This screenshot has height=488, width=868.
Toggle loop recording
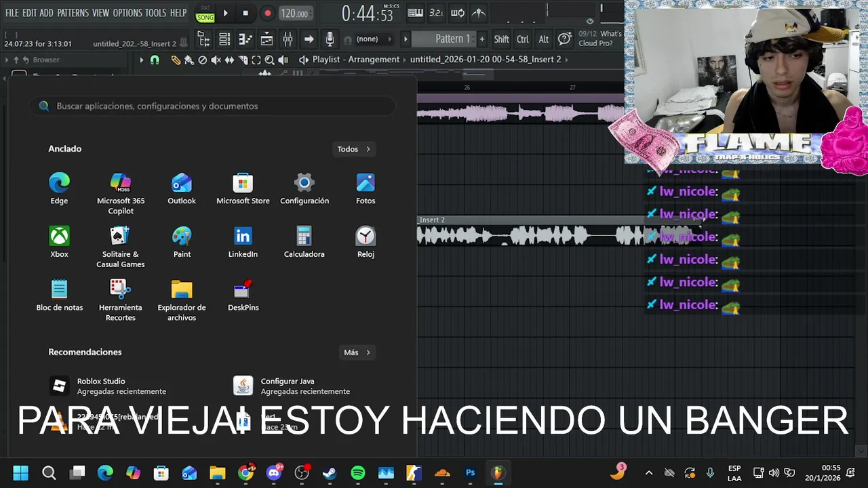(458, 13)
